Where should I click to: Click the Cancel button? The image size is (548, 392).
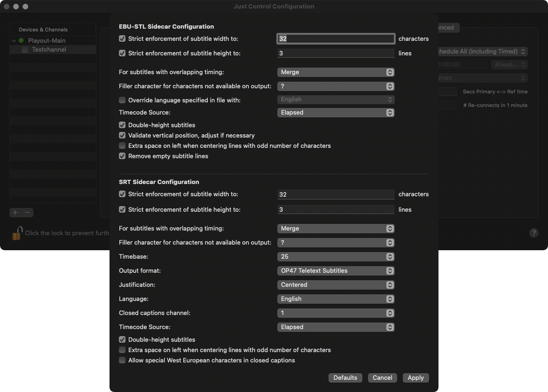point(382,378)
